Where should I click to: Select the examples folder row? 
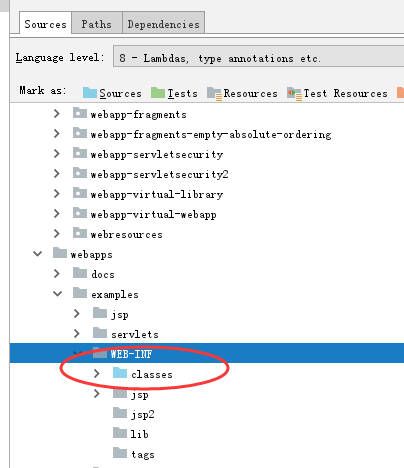(207, 294)
